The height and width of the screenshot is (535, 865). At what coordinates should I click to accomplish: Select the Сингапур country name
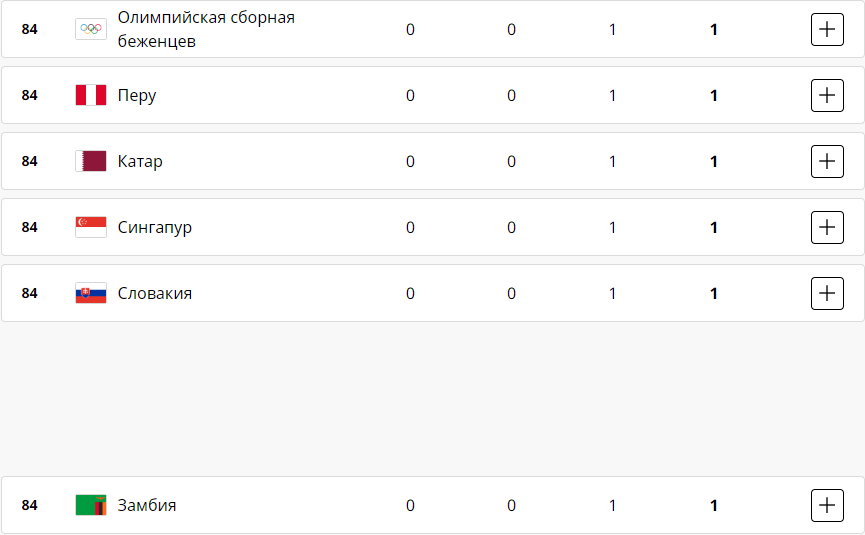coord(155,228)
